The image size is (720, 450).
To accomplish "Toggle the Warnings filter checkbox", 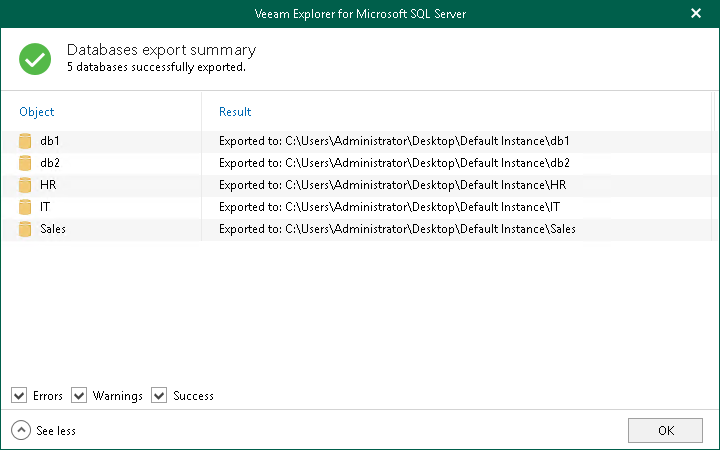I will (x=79, y=396).
